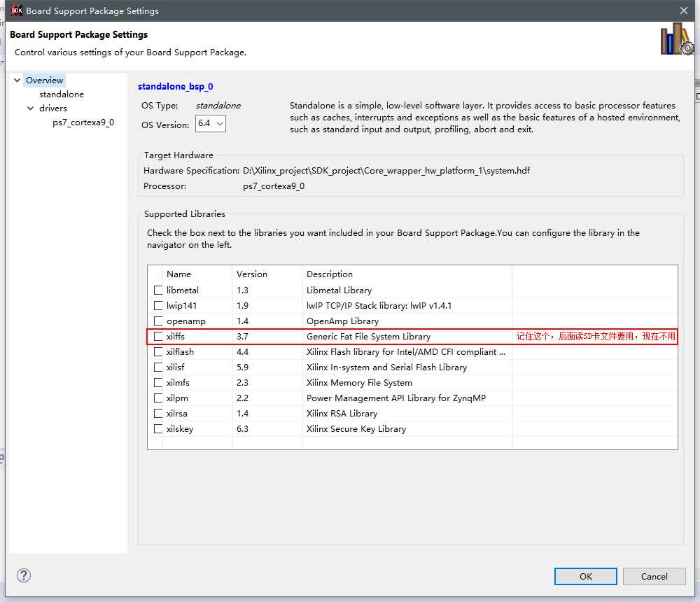Check the xilskey library checkbox
Viewport: 700px width, 602px height.
tap(158, 428)
